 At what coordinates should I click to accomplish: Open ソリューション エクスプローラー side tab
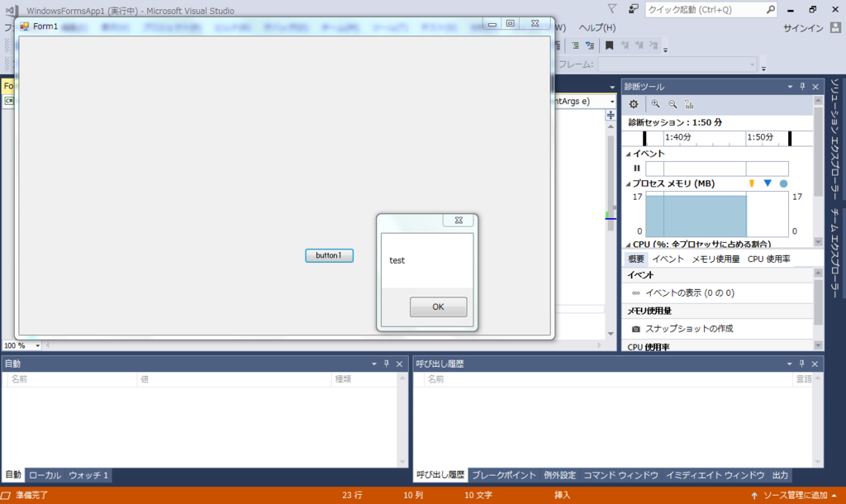coord(834,140)
